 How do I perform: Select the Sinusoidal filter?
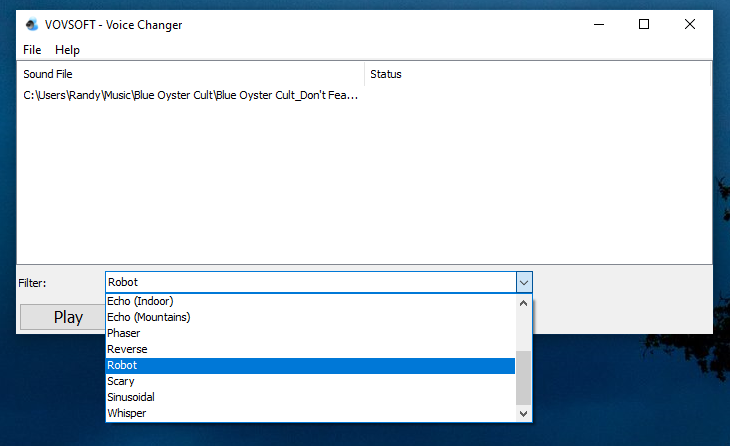point(311,397)
